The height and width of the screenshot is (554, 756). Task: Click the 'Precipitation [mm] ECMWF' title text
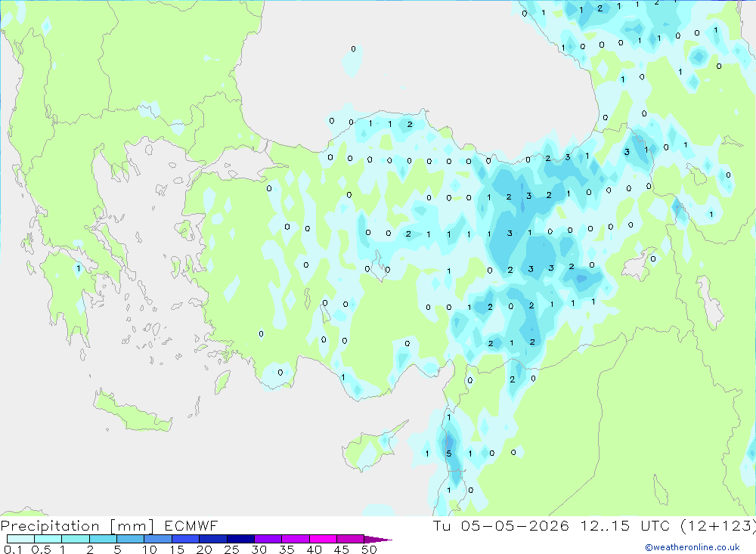pyautogui.click(x=110, y=525)
